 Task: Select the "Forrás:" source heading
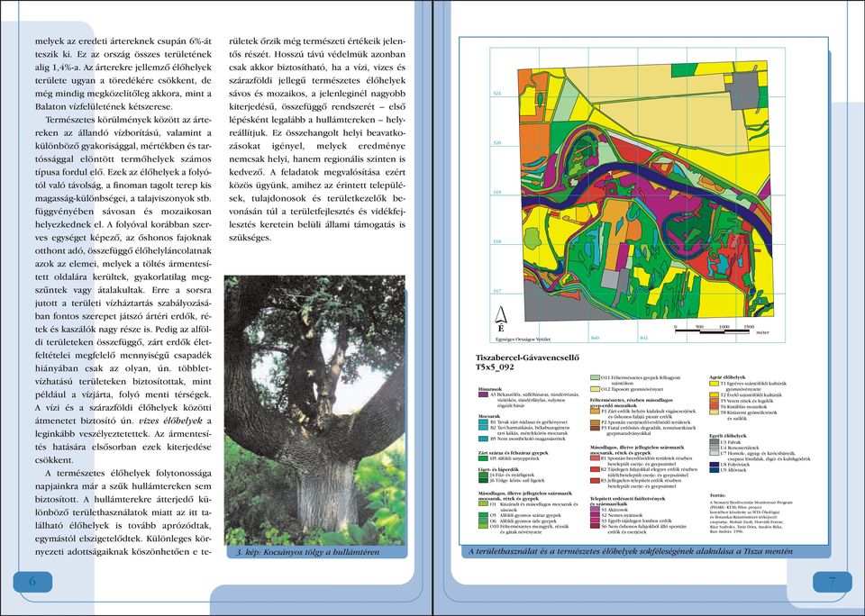coord(718,496)
